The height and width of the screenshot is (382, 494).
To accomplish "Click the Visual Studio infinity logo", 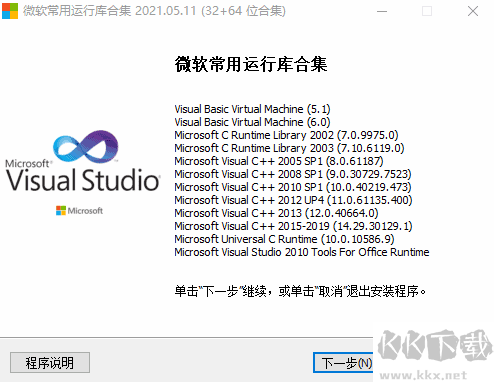I will (86, 147).
